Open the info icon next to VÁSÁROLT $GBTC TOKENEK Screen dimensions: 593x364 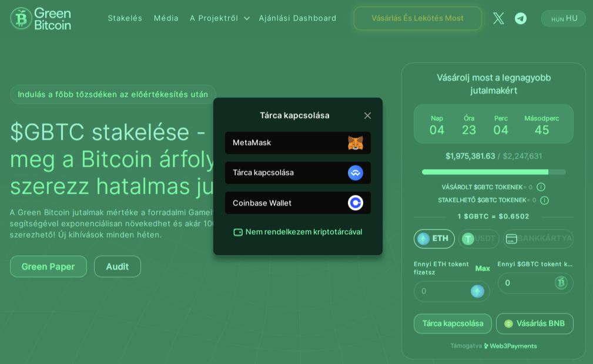point(541,187)
